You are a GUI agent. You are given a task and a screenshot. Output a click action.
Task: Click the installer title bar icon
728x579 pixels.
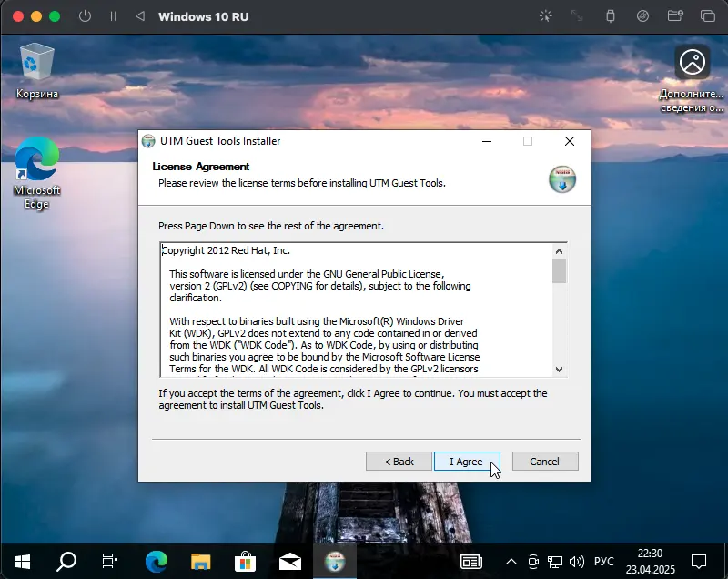pos(148,141)
